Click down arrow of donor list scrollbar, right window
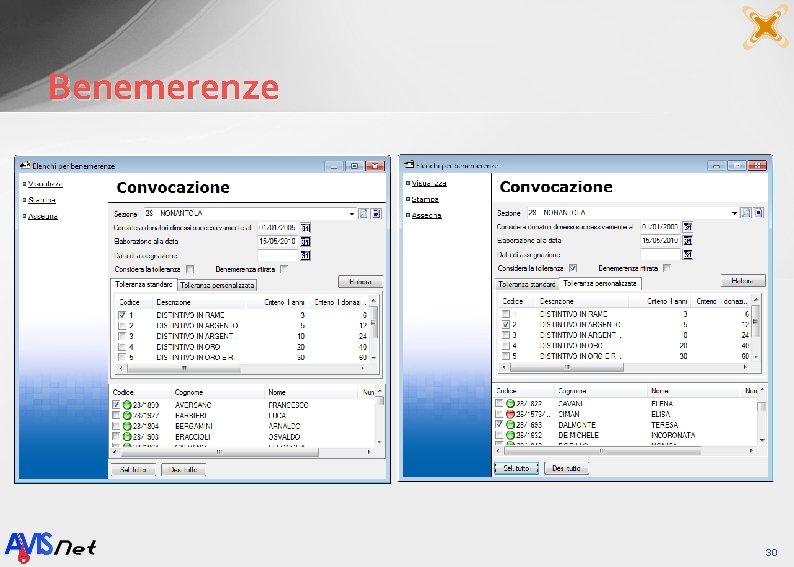Screen dimensions: 794x567 762,440
